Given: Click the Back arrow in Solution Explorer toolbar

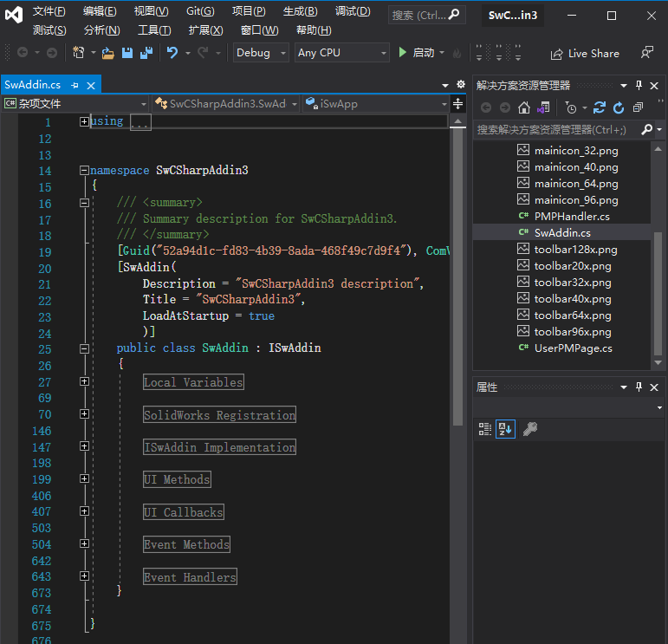Looking at the screenshot, I should (486, 107).
